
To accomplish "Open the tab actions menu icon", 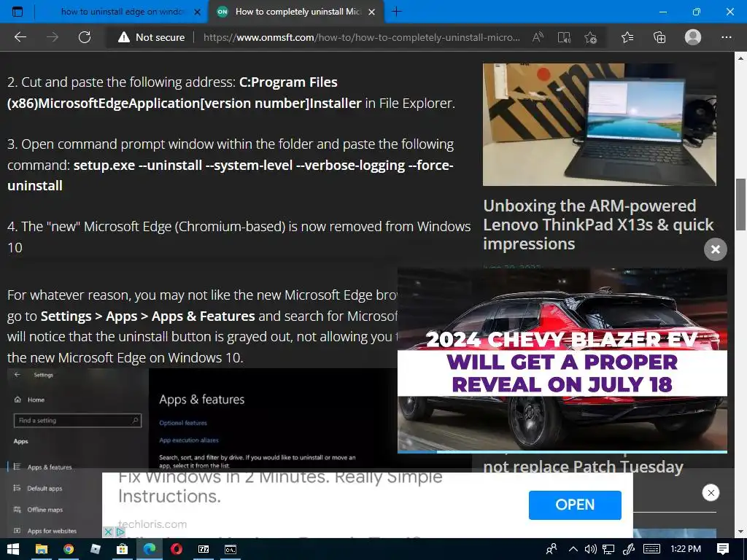I will [18, 12].
